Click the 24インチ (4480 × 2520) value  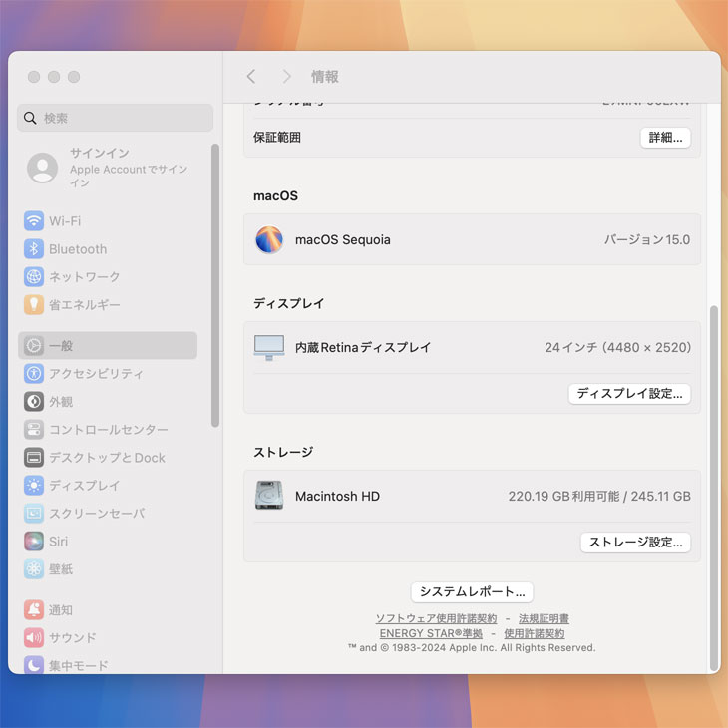[618, 348]
